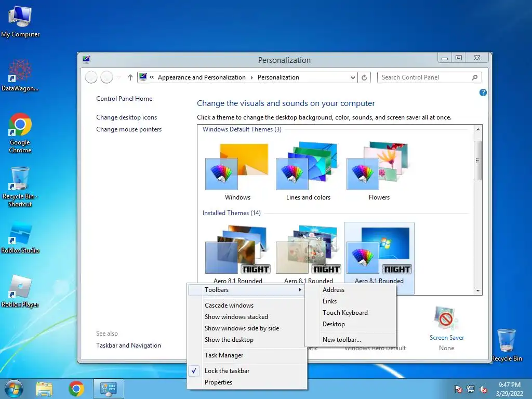
Task: Select the Lines and colors theme
Action: (308, 171)
